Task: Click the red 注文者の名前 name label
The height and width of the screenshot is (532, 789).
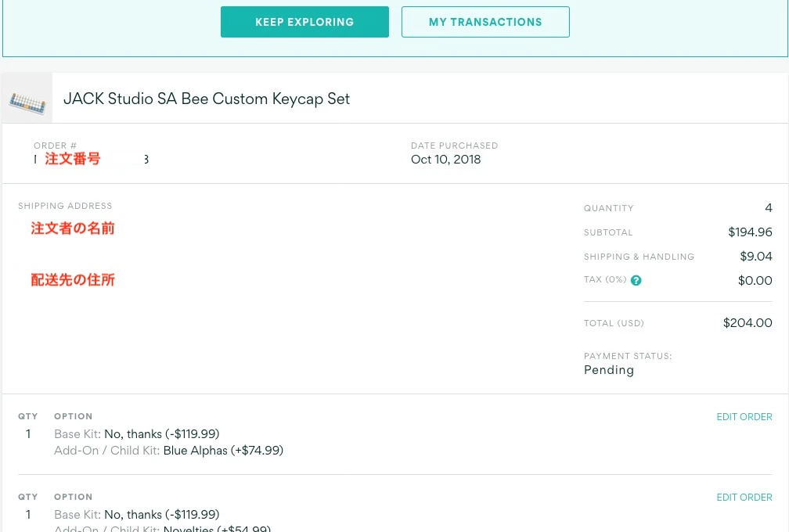Action: 73,228
